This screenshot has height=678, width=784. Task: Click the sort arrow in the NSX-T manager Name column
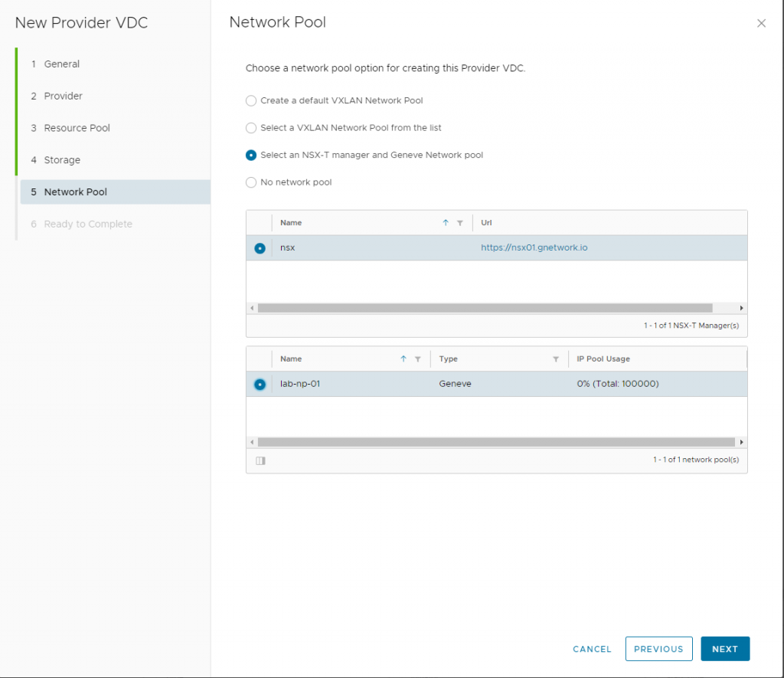(x=446, y=223)
